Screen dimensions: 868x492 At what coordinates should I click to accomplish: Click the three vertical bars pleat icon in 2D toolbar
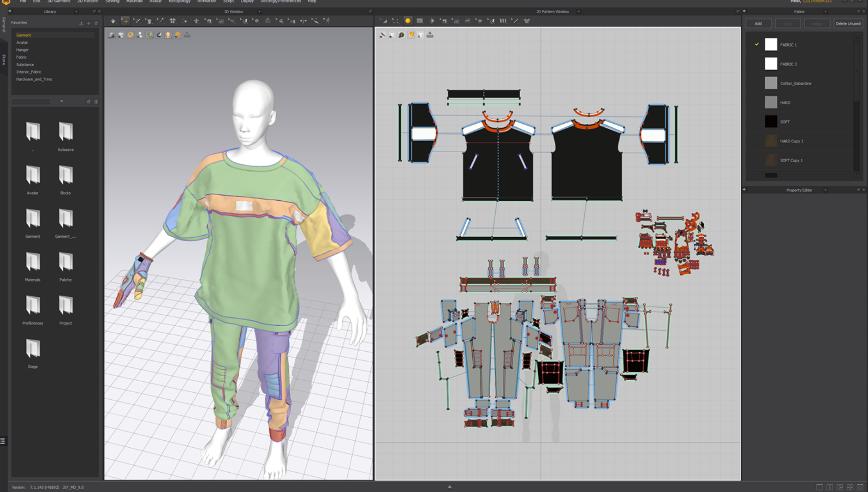pyautogui.click(x=503, y=21)
